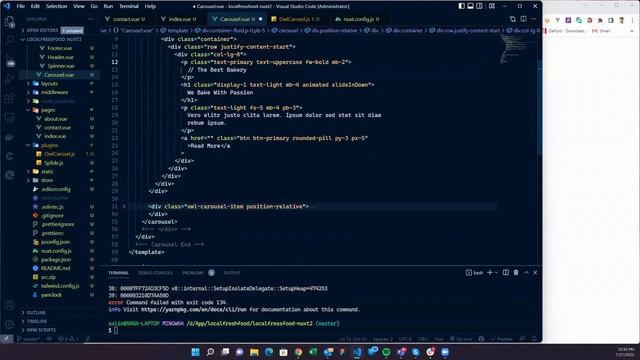The height and width of the screenshot is (360, 640).
Task: Open Accounts icon in the activity bar
Action: pos(9,305)
